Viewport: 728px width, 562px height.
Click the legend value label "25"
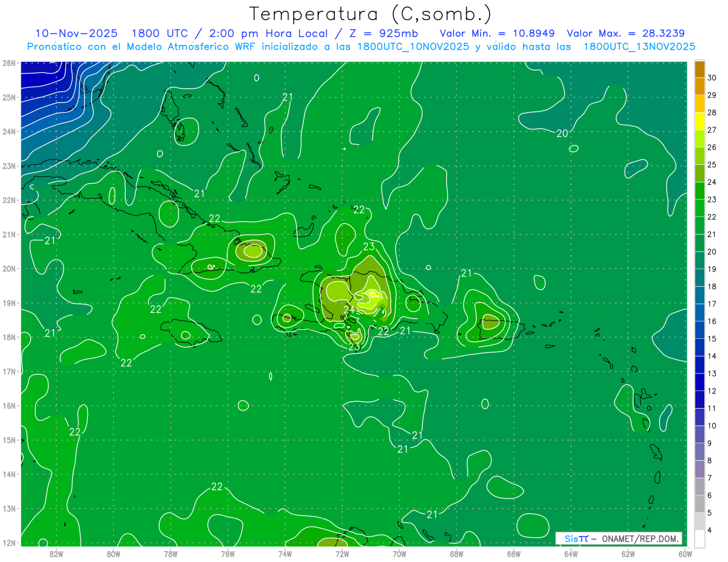pyautogui.click(x=712, y=164)
